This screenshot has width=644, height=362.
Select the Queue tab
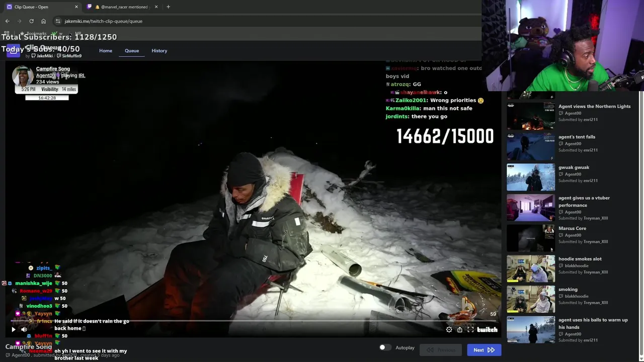point(132,51)
